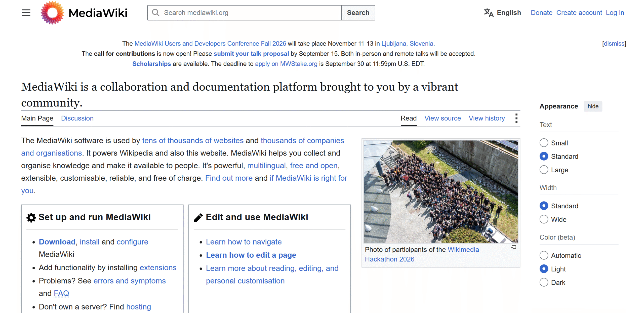
Task: Open the View history tab
Action: pos(487,118)
